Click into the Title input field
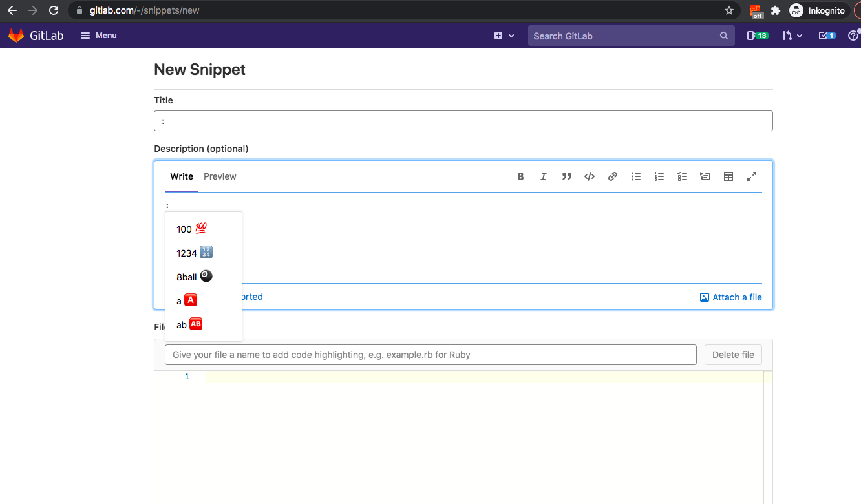The width and height of the screenshot is (861, 504). tap(463, 121)
